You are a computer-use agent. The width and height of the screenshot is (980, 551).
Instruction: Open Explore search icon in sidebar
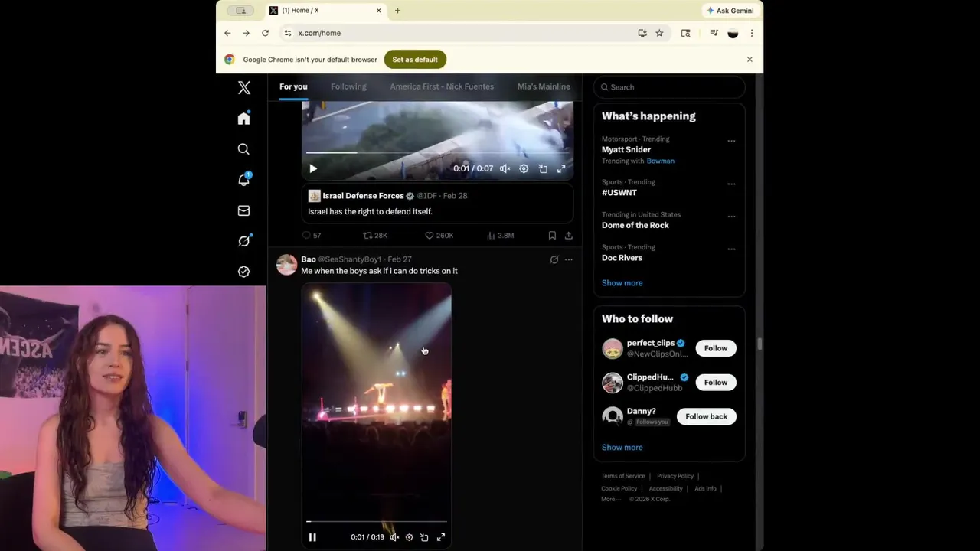pyautogui.click(x=243, y=149)
